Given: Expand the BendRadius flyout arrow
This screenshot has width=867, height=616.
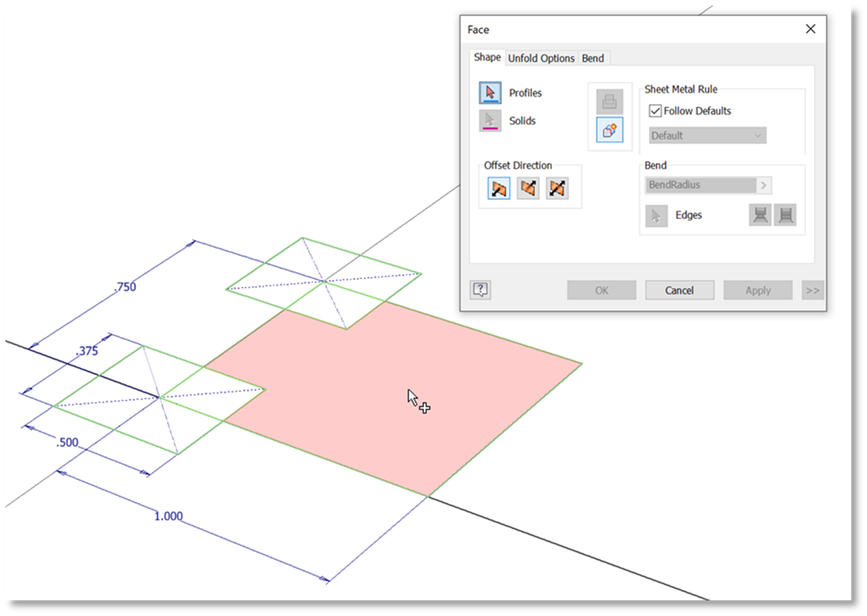Looking at the screenshot, I should (765, 185).
